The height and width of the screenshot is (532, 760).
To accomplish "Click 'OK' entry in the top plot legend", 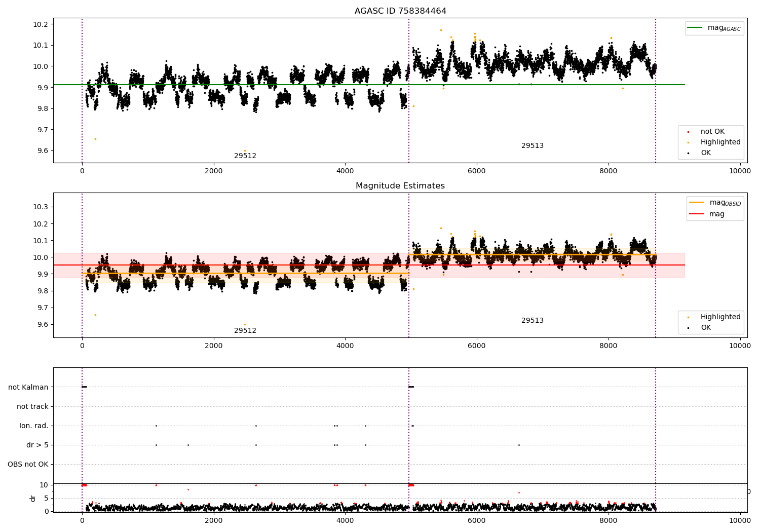I will (706, 153).
